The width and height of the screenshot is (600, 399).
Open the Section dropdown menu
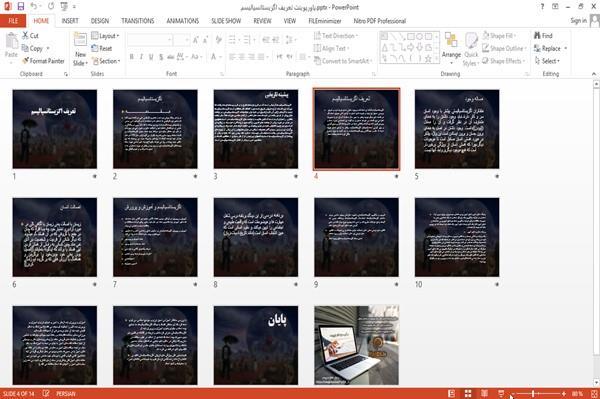coord(106,61)
